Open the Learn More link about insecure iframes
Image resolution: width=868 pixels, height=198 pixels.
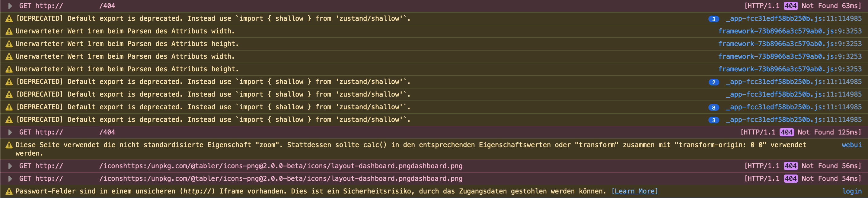pyautogui.click(x=635, y=191)
